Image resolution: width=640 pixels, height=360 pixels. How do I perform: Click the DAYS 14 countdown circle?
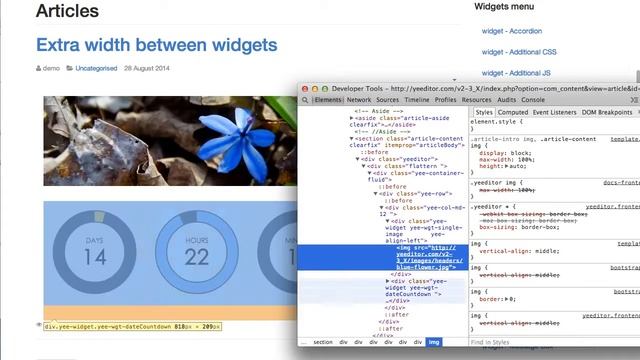coord(95,252)
